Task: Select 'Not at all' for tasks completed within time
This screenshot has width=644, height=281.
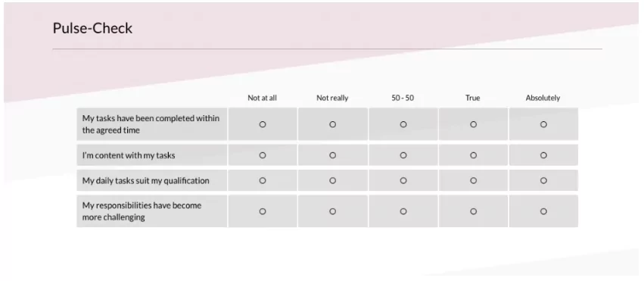Action: (263, 124)
